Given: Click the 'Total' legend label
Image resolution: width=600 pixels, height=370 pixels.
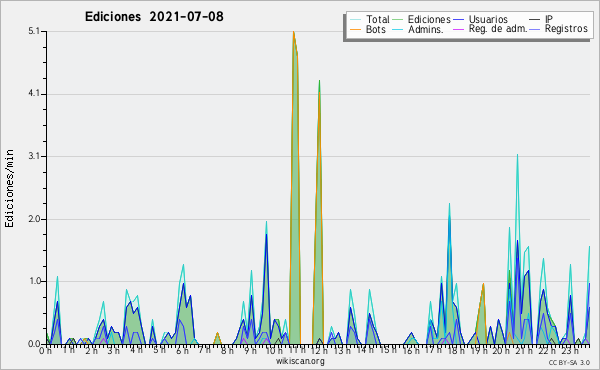Looking at the screenshot, I should (x=377, y=19).
